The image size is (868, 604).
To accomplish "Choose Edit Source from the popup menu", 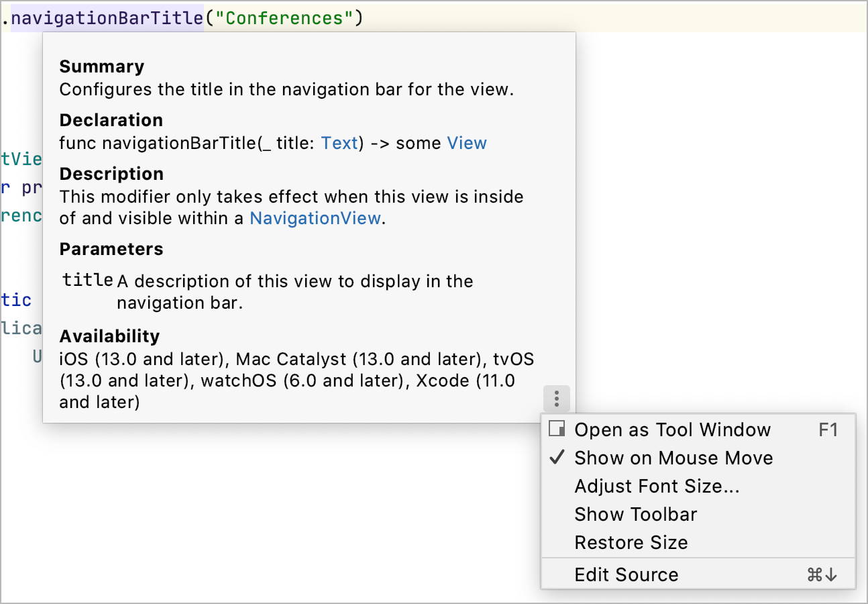I will tap(626, 574).
